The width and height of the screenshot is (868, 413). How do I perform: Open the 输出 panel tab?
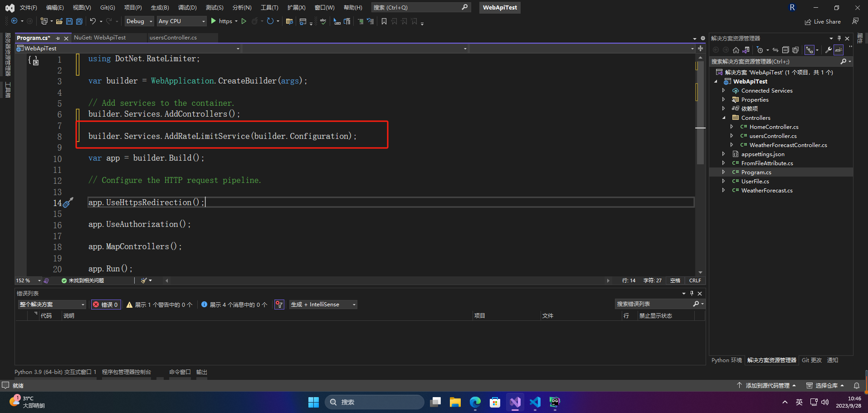[202, 372]
